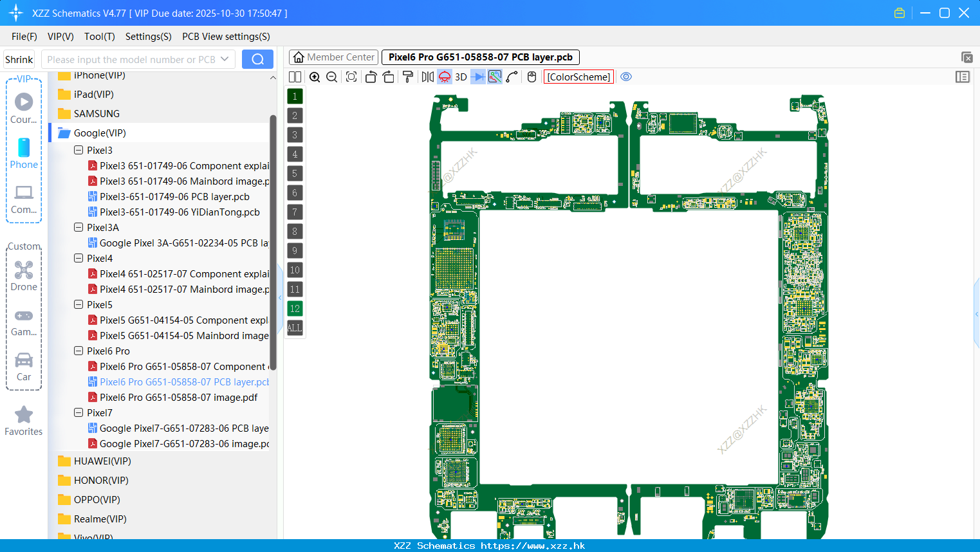Open the right side panel icon
Screen dimensions: 980x552
pos(963,77)
